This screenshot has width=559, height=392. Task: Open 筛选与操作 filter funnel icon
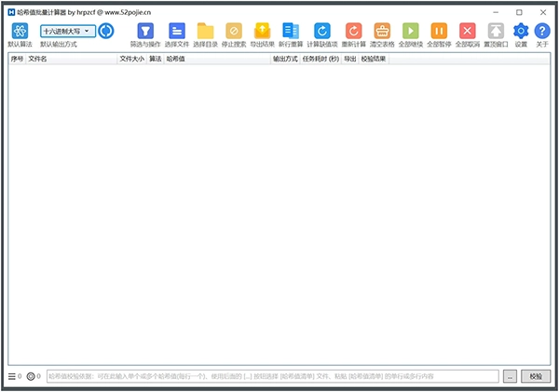click(145, 32)
